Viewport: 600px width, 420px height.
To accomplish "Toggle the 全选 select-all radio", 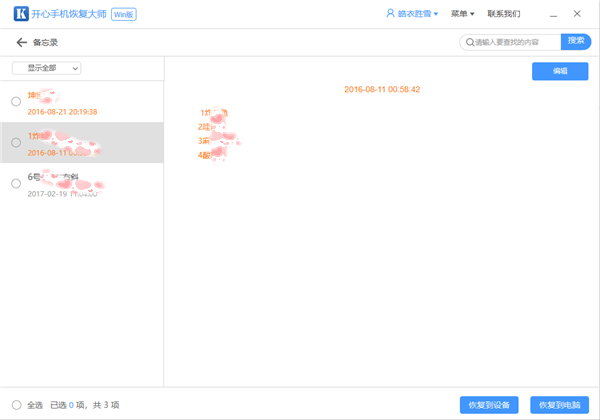I will click(x=16, y=405).
